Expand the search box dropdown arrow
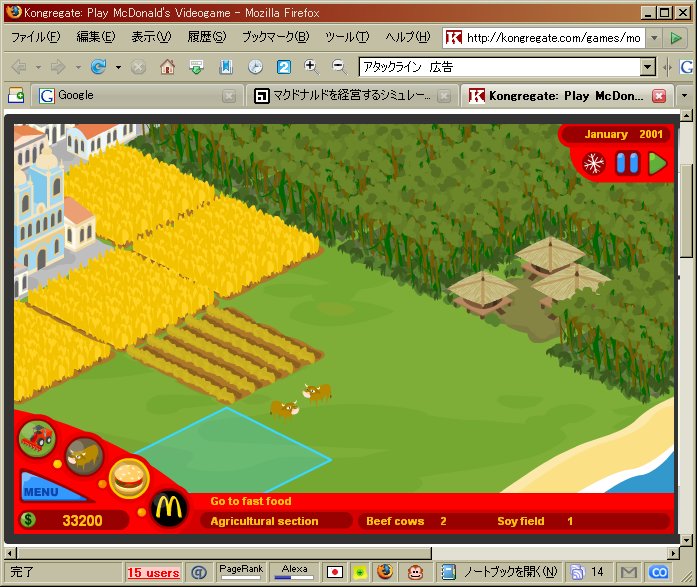The height and width of the screenshot is (587, 697). click(x=648, y=67)
